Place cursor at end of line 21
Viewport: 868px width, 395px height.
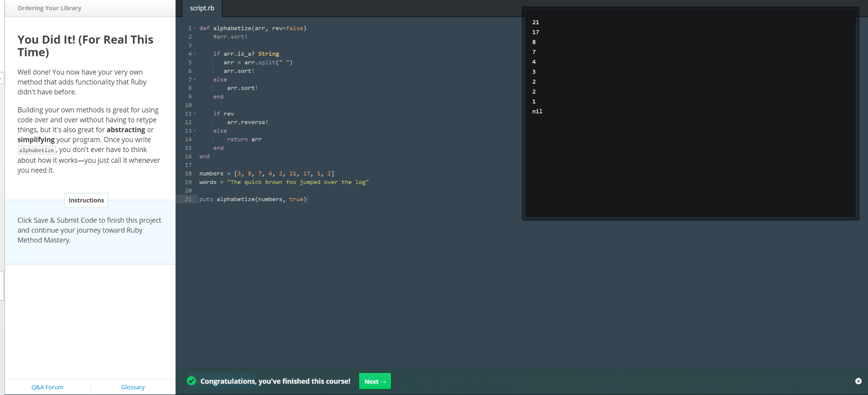point(307,199)
